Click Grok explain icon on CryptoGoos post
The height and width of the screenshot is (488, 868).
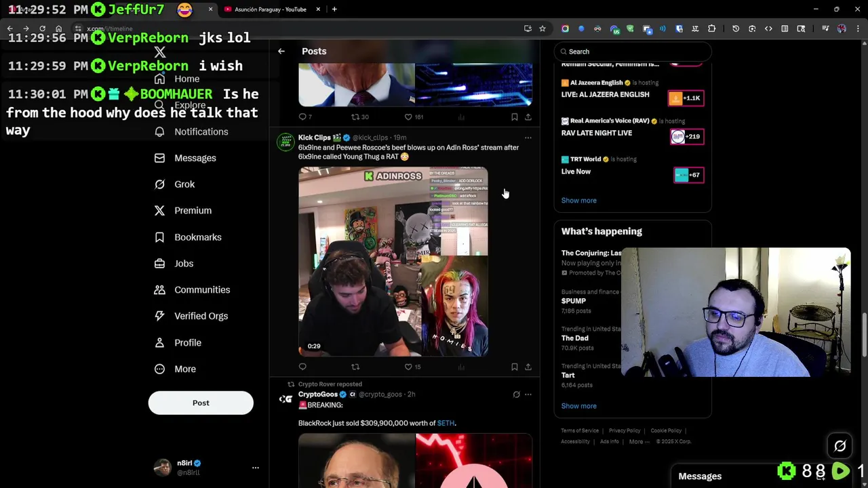point(516,394)
